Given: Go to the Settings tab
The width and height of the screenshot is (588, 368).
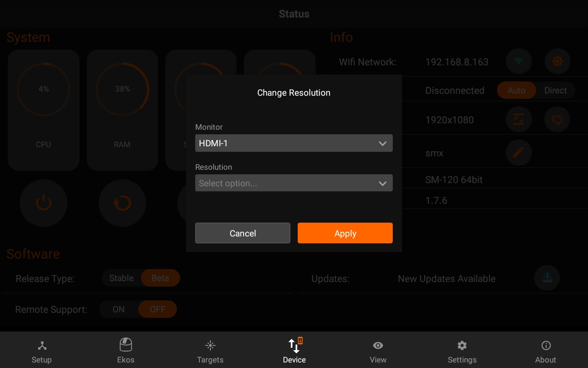Looking at the screenshot, I should click(x=462, y=352).
